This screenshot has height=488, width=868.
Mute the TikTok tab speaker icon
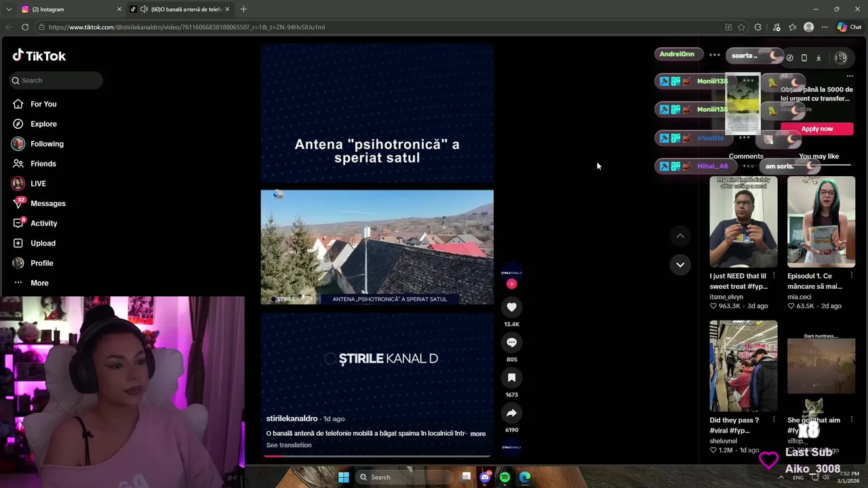coord(144,9)
